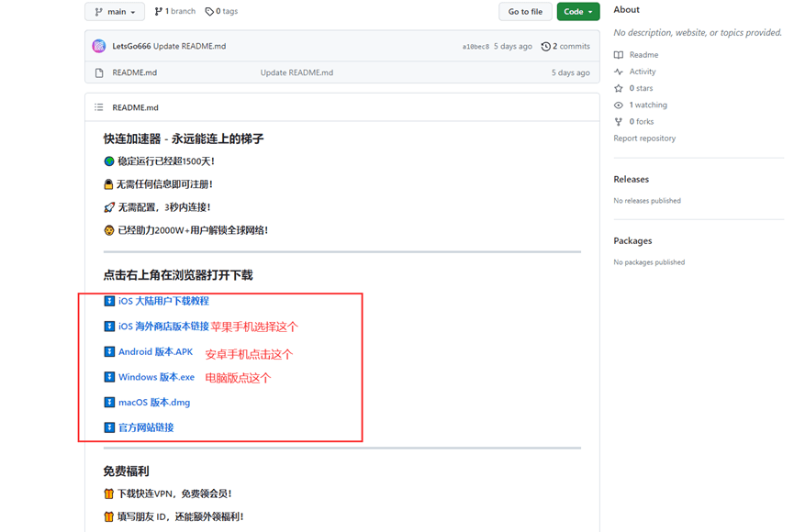Screen dimensions: 794x532
Task: Click text 填写朋友 ID，还能额外领福利
Action: [180, 516]
